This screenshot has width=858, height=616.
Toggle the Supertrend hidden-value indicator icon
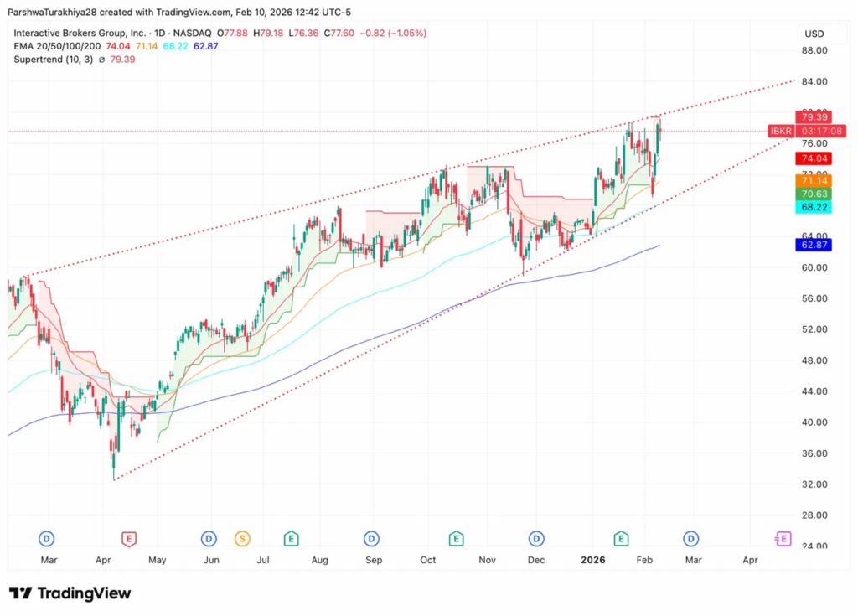coord(102,60)
